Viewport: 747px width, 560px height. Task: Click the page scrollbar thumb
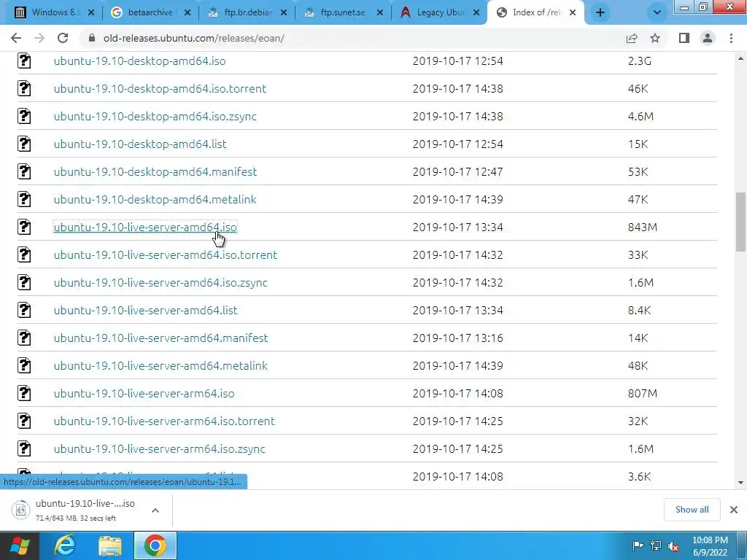(x=740, y=222)
